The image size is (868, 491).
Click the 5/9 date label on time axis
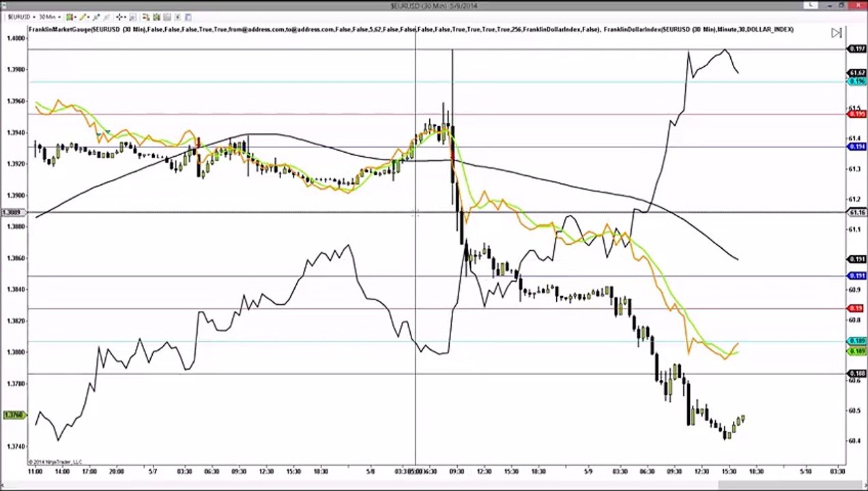click(x=590, y=471)
